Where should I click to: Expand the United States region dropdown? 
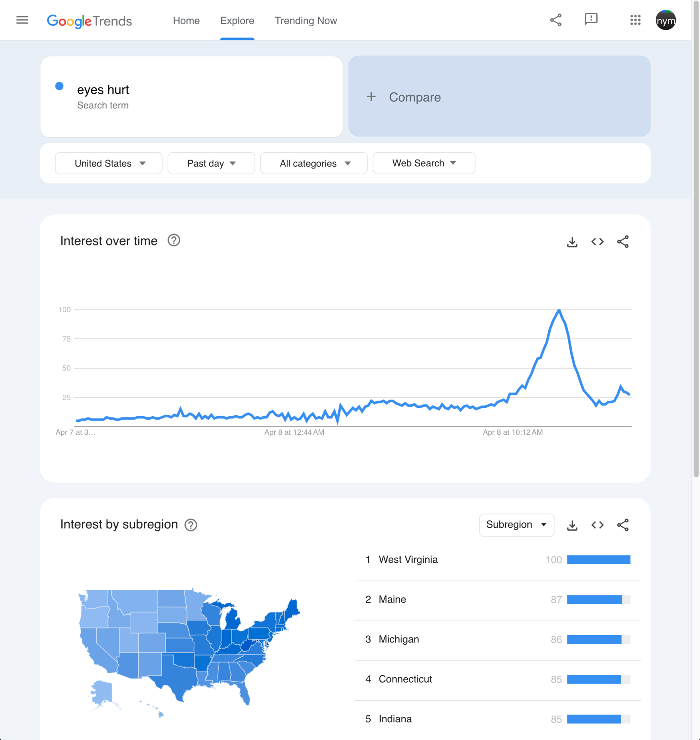[109, 163]
